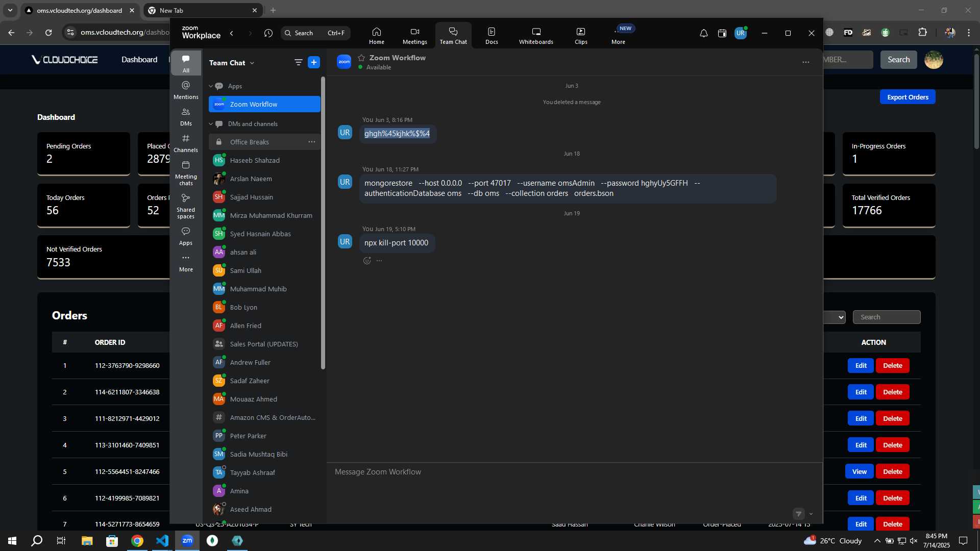The image size is (980, 551).
Task: Click the Orders table search field
Action: (x=887, y=317)
